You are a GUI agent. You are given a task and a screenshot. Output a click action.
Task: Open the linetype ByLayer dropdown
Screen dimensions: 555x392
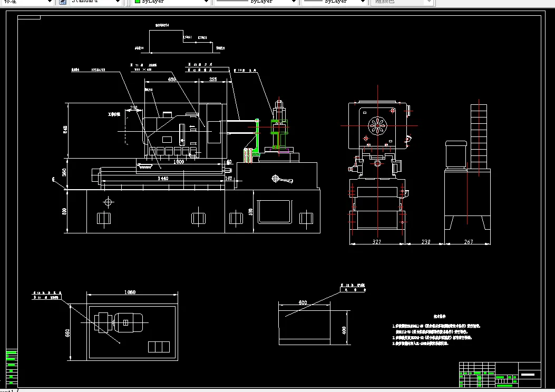coord(256,2)
